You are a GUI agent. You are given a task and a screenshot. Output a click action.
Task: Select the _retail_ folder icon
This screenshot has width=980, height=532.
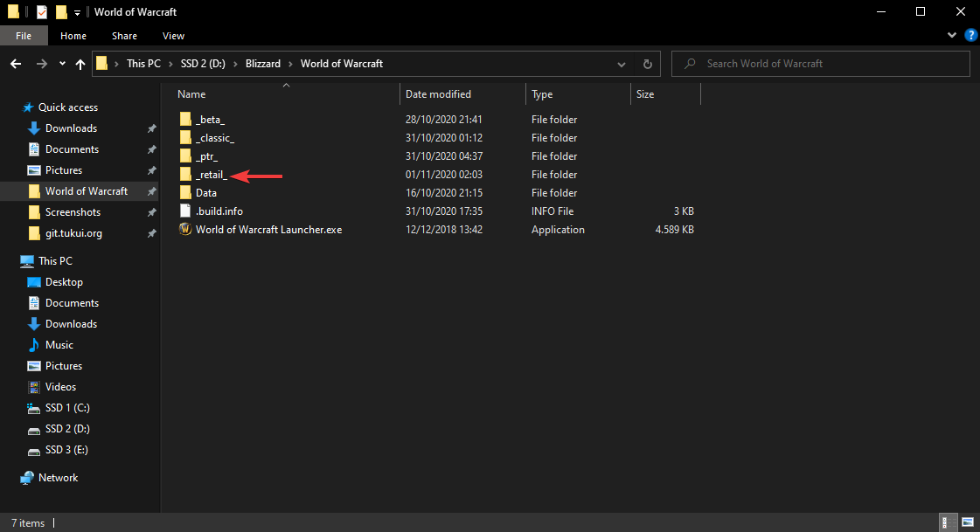click(x=185, y=174)
